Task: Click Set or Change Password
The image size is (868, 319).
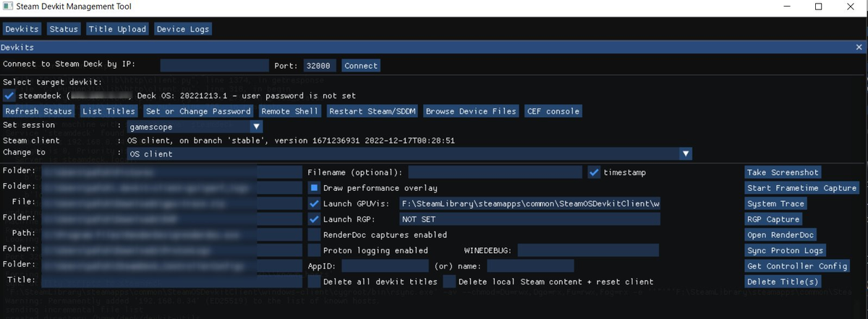Action: point(198,111)
